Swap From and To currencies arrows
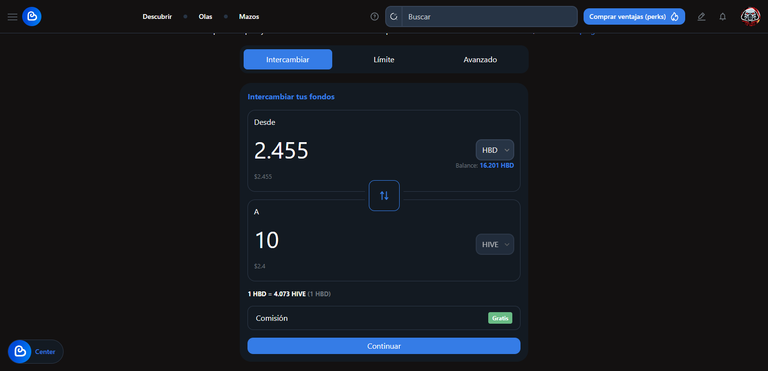 [x=384, y=196]
